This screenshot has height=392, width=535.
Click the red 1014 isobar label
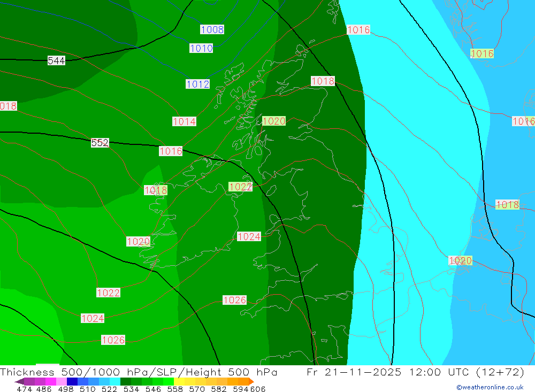[x=184, y=121]
